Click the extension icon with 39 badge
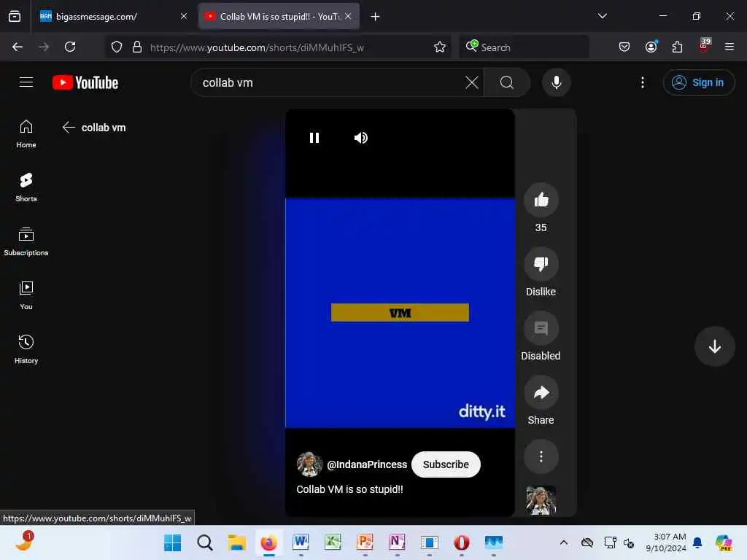The height and width of the screenshot is (560, 747). click(704, 46)
